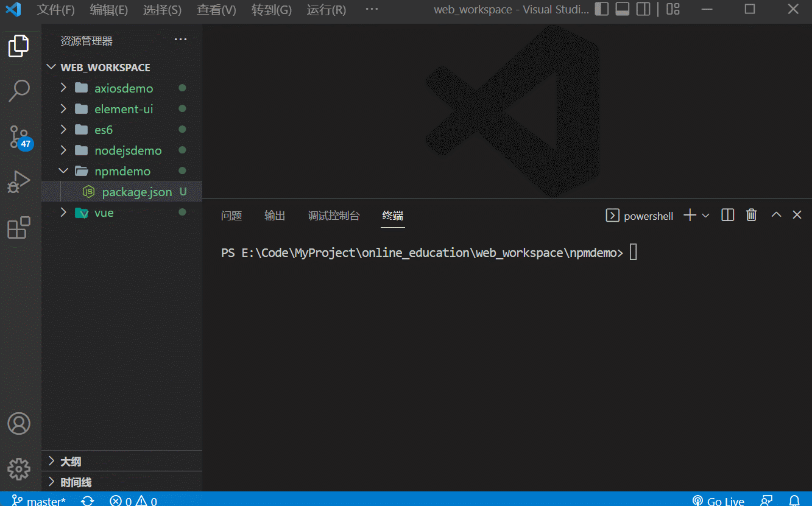This screenshot has width=812, height=506.
Task: Maximize the panel size with caret icon
Action: (x=776, y=215)
